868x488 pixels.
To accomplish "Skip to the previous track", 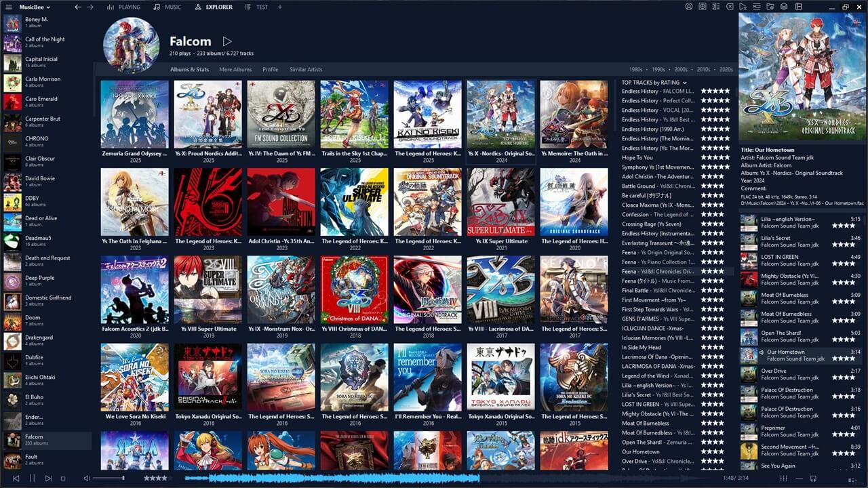I will pyautogui.click(x=16, y=478).
